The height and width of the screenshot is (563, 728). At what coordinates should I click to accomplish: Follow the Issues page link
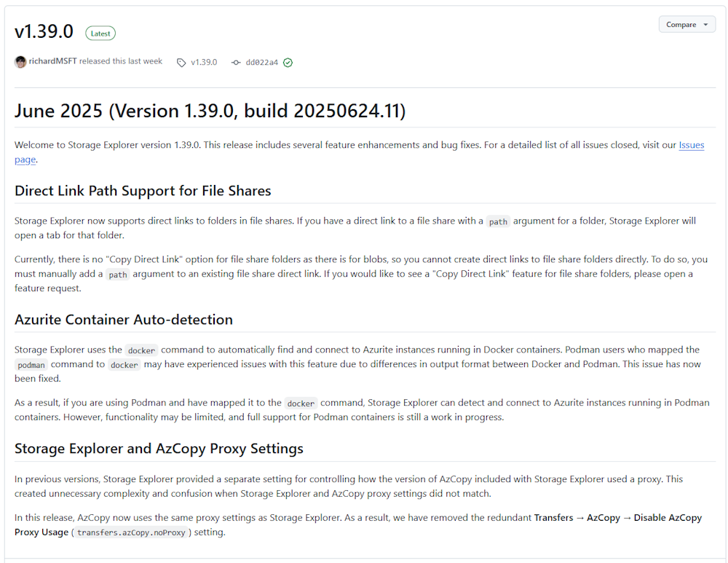pos(692,145)
